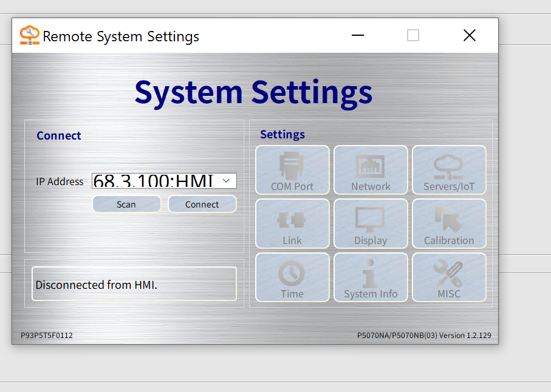The width and height of the screenshot is (551, 392).
Task: Open the Network settings icon
Action: [x=371, y=169]
